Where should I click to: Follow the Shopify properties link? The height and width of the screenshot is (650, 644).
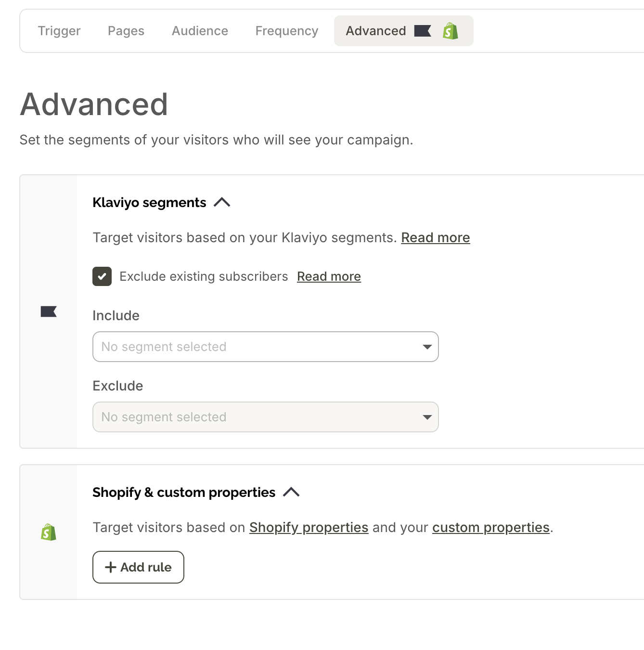309,528
